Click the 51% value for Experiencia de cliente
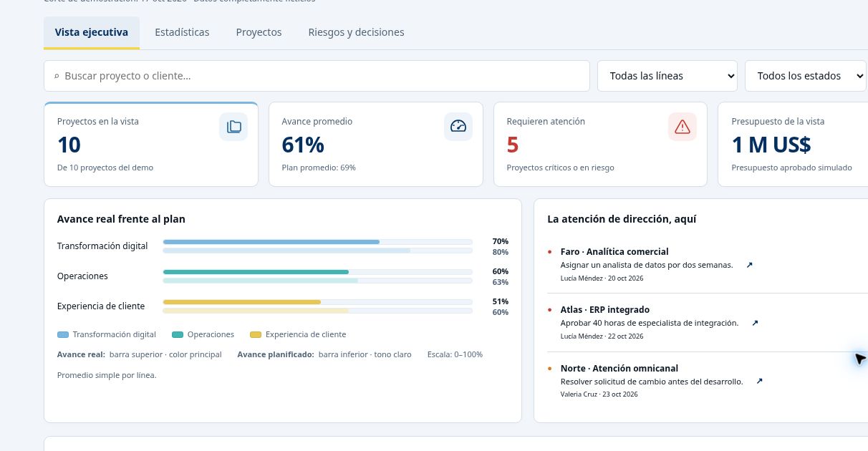Screen dimensions: 868x451 click(501, 301)
